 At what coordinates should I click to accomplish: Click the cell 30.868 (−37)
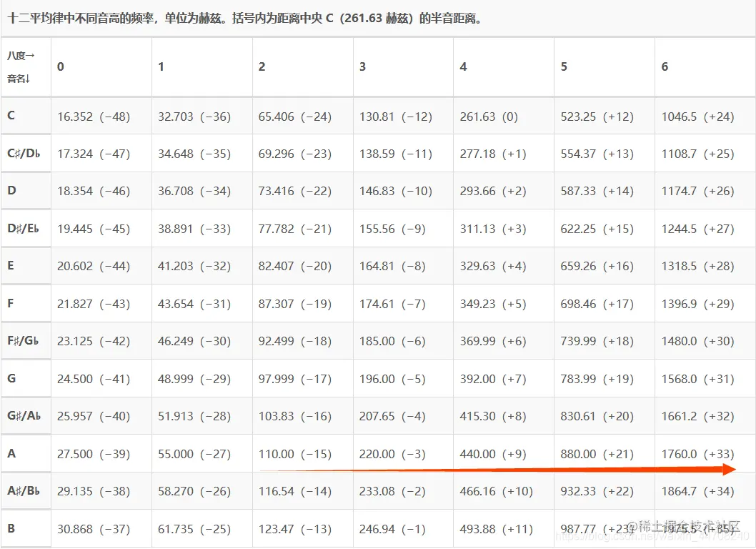(x=101, y=529)
